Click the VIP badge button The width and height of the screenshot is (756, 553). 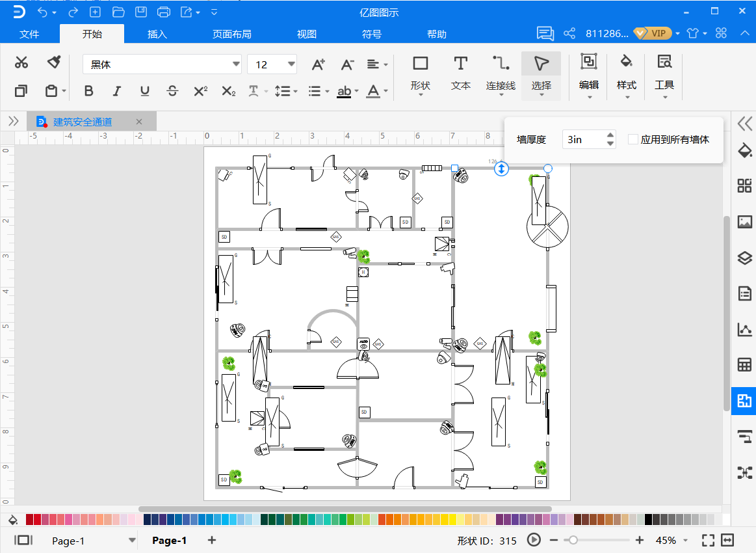(x=653, y=33)
